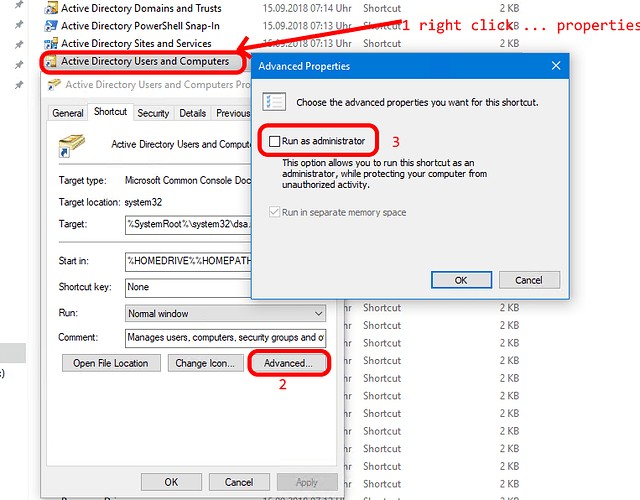Click the checklist icon in Advanced Properties dialog
Image resolution: width=640 pixels, height=500 pixels.
tap(274, 102)
